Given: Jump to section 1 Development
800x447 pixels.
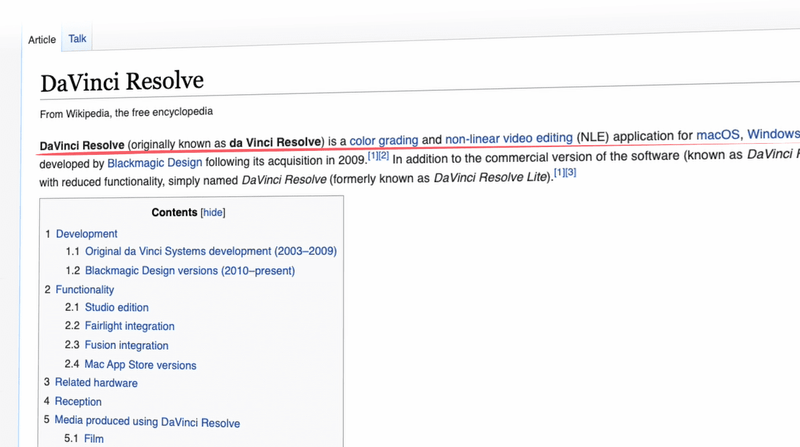Looking at the screenshot, I should [x=86, y=234].
